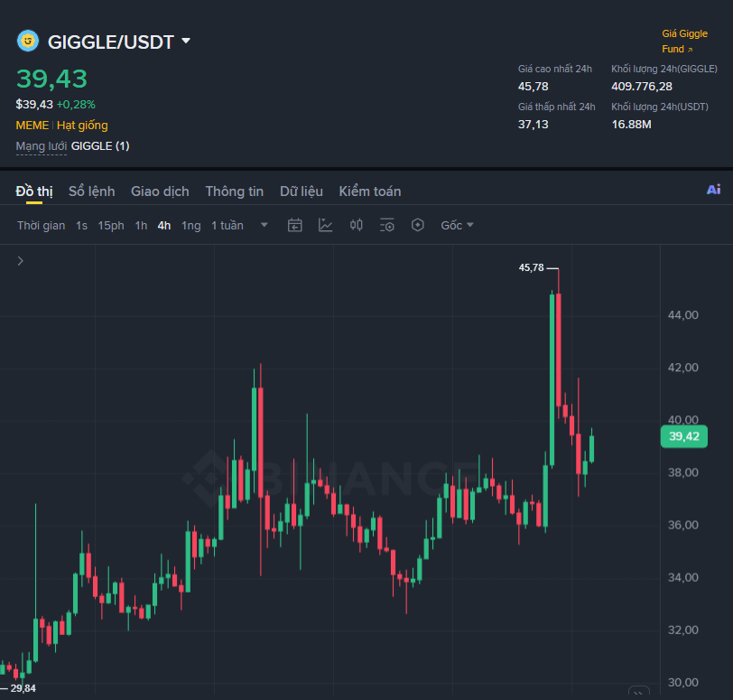Click the Hạt giống tag
The height and width of the screenshot is (700, 733).
click(82, 126)
